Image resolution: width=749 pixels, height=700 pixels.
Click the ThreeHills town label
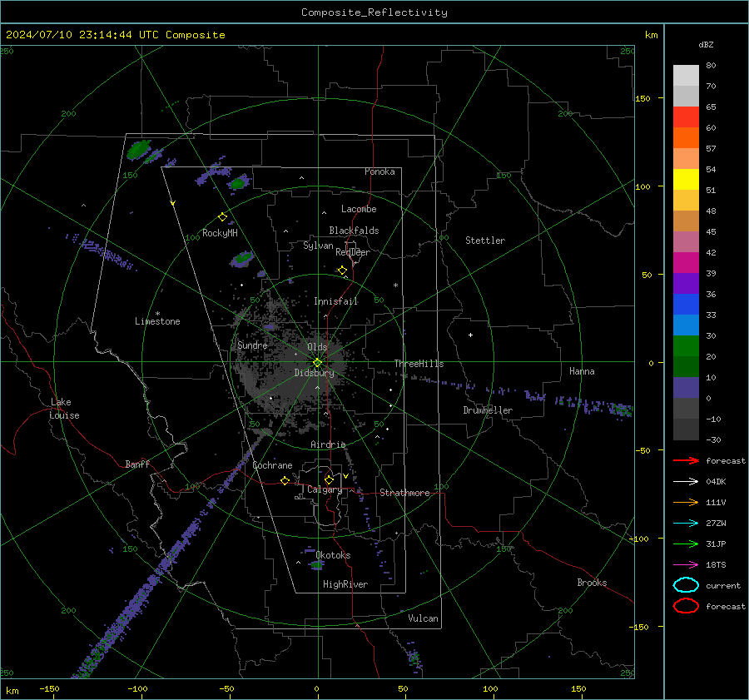click(419, 364)
